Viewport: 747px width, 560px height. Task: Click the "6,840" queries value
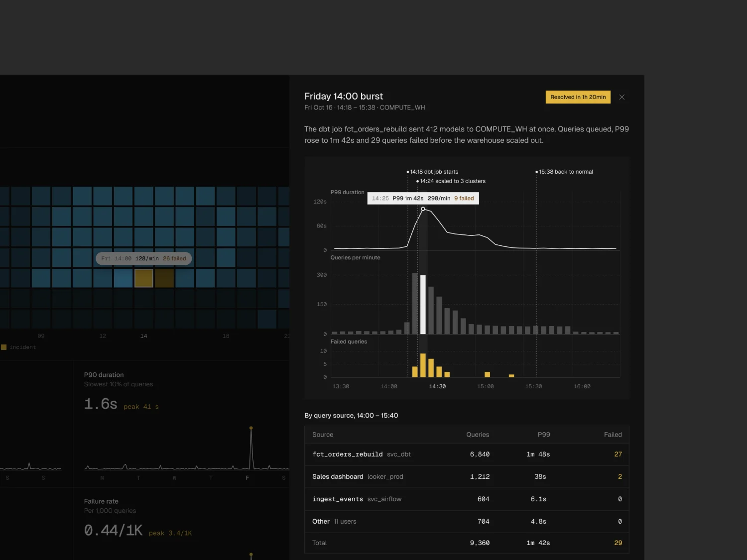(x=480, y=454)
